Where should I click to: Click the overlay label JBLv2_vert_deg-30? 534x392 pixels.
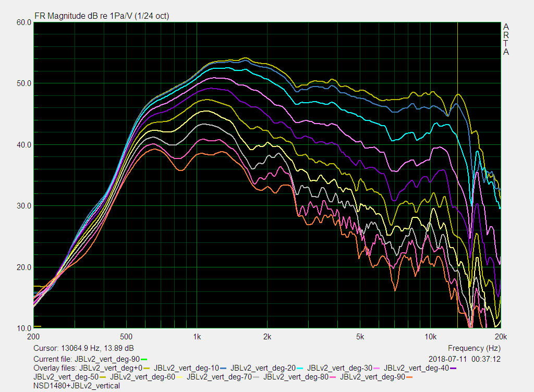(339, 368)
